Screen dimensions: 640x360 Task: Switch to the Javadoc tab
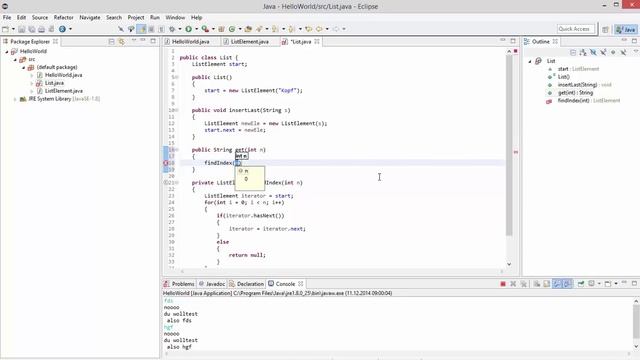click(212, 284)
